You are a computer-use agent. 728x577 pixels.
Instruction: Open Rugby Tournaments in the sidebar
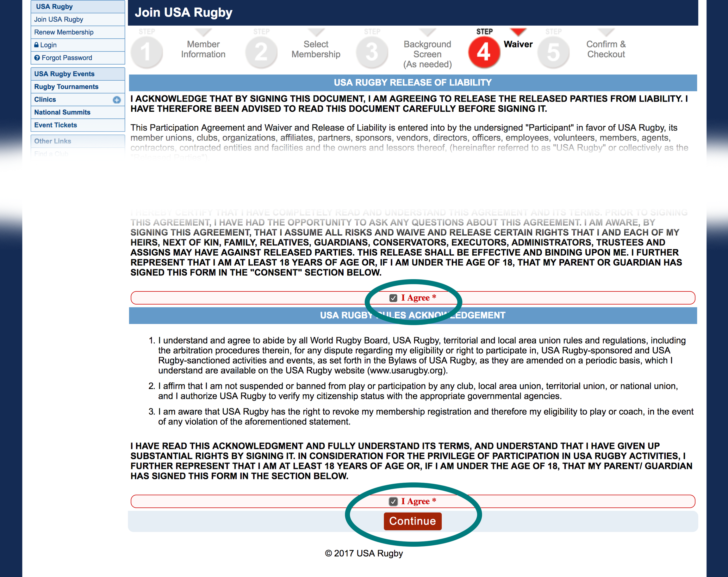click(x=78, y=87)
